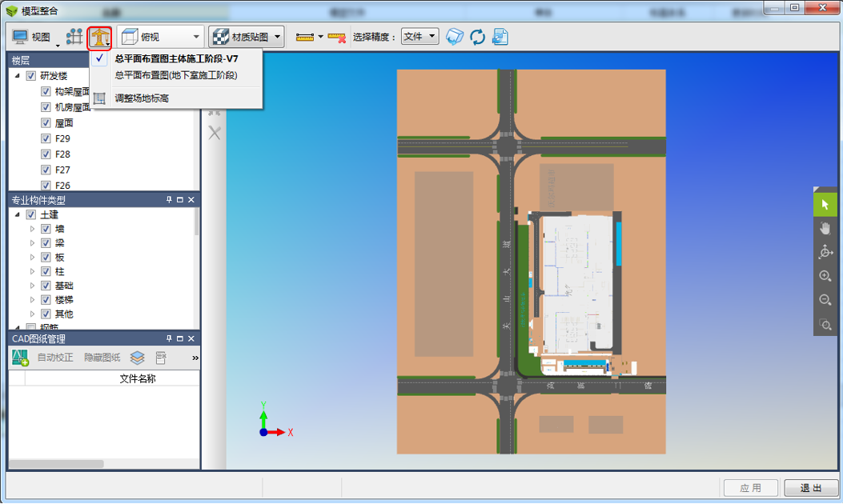
Task: Select 总平面布置图(地下室施工阶段) menu item
Action: [x=176, y=75]
